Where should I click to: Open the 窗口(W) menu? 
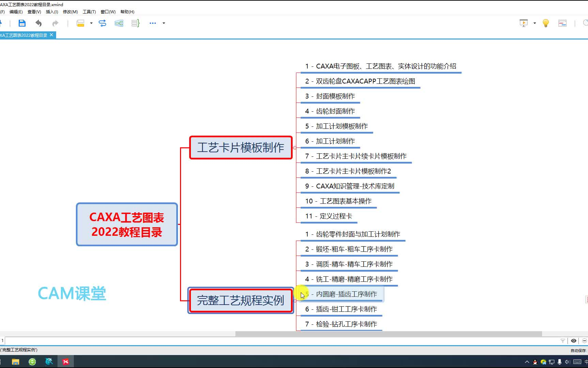coord(108,12)
